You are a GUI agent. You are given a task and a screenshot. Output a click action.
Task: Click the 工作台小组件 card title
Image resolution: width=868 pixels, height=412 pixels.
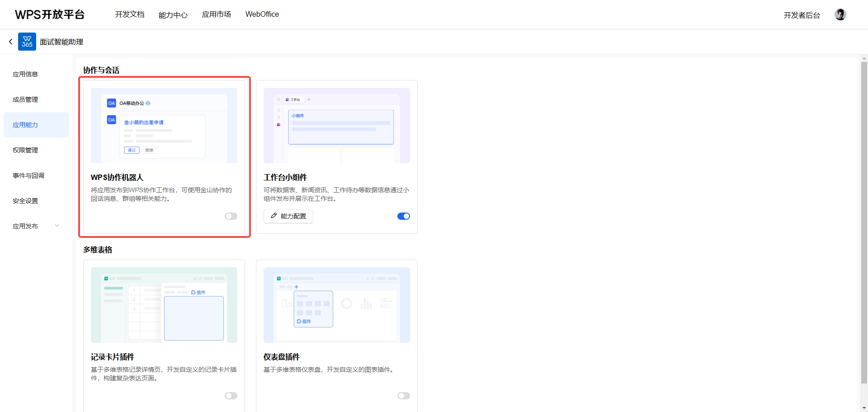[x=285, y=177]
